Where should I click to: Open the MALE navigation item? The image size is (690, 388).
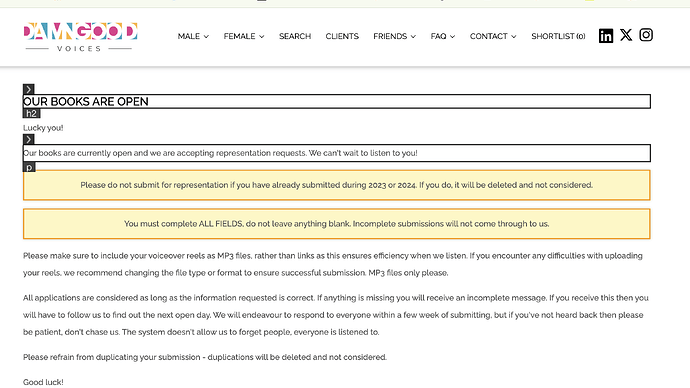click(x=189, y=36)
